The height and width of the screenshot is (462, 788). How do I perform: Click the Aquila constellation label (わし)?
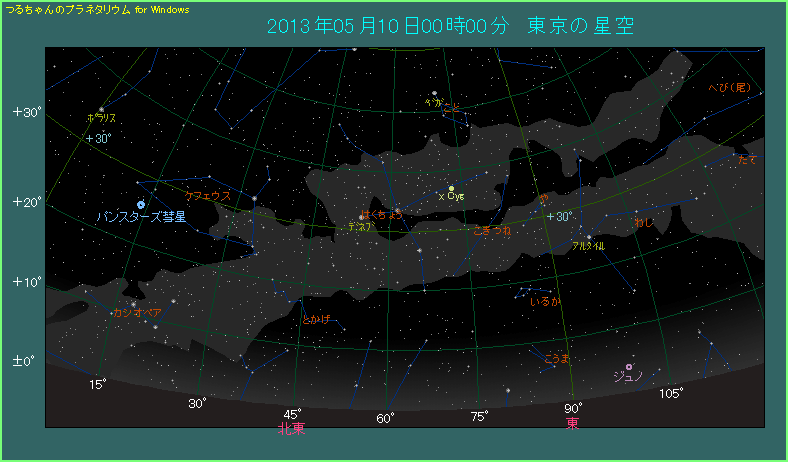(x=643, y=222)
